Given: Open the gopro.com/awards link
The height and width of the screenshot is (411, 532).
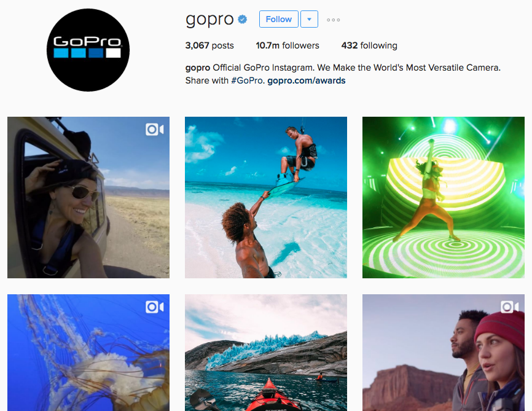Looking at the screenshot, I should click(307, 80).
